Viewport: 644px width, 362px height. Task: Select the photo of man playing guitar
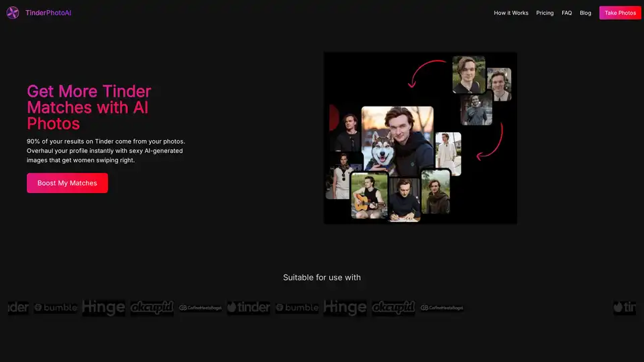coord(369,195)
